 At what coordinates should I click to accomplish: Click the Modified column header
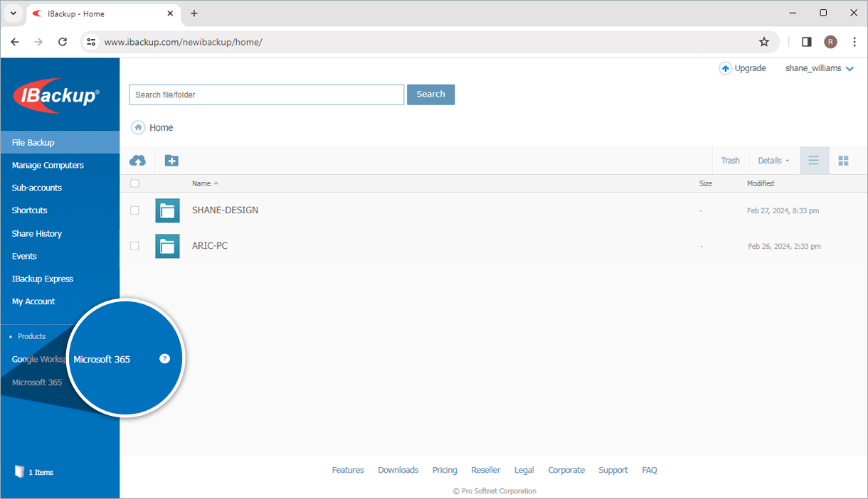click(x=761, y=183)
